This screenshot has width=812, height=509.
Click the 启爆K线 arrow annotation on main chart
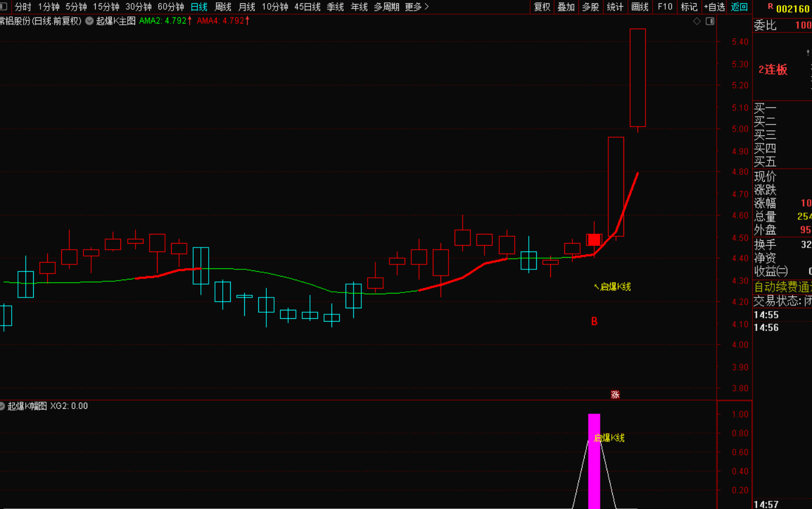coord(612,287)
